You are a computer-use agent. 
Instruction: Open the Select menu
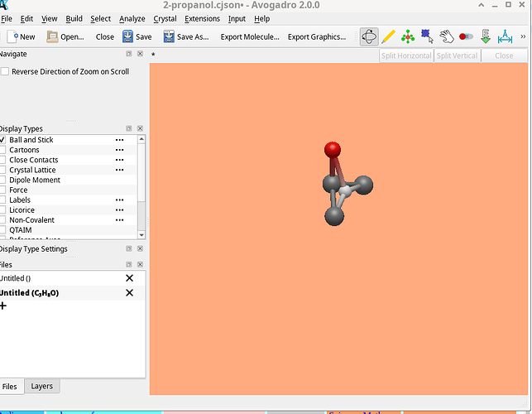100,19
